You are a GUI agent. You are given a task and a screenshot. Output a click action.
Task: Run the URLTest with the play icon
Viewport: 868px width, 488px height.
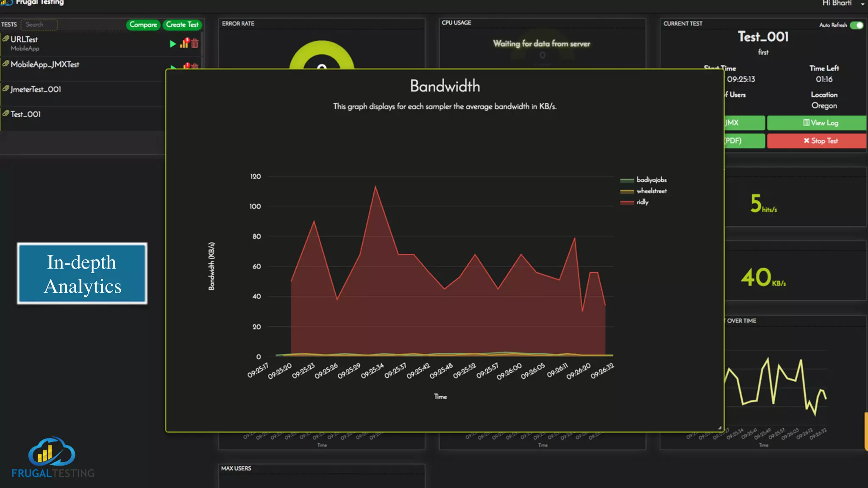point(172,44)
